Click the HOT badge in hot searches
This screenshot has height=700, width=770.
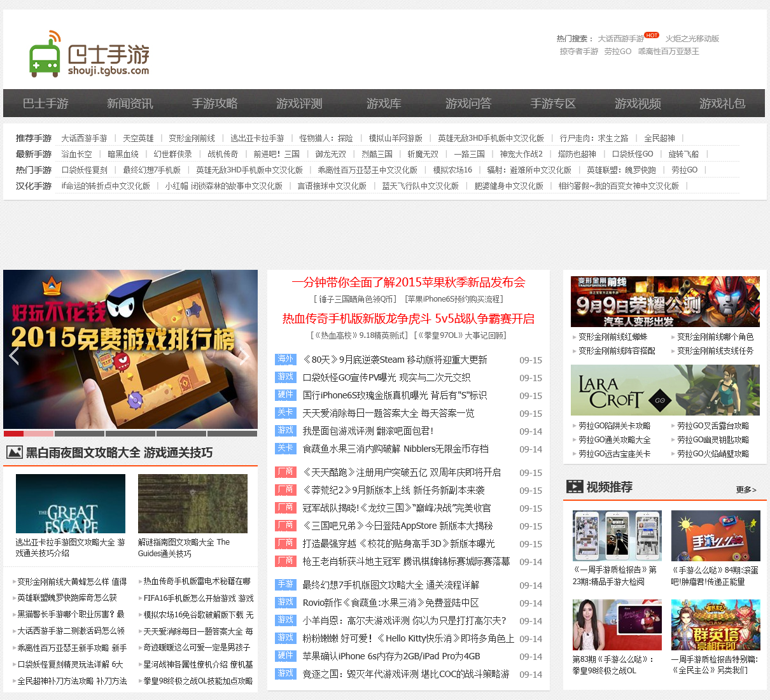tap(652, 35)
